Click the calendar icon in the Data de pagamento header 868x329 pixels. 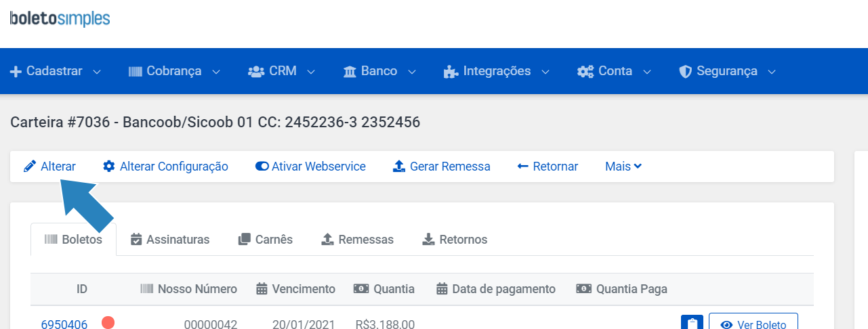click(442, 289)
